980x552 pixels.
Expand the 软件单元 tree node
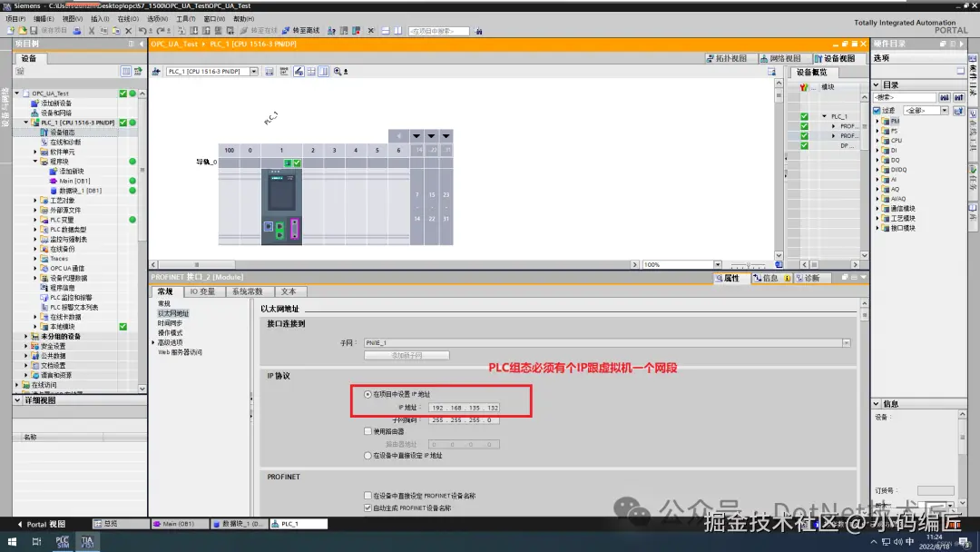pos(35,152)
